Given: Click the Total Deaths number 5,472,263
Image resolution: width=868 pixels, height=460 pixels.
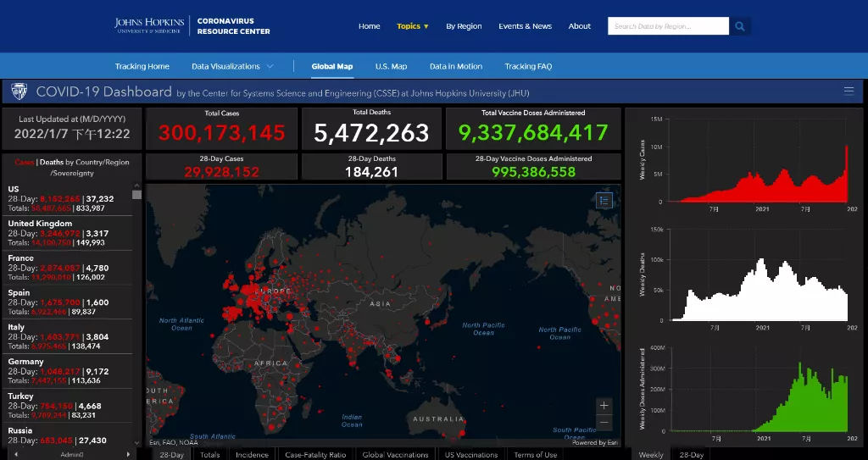Looking at the screenshot, I should tap(371, 133).
